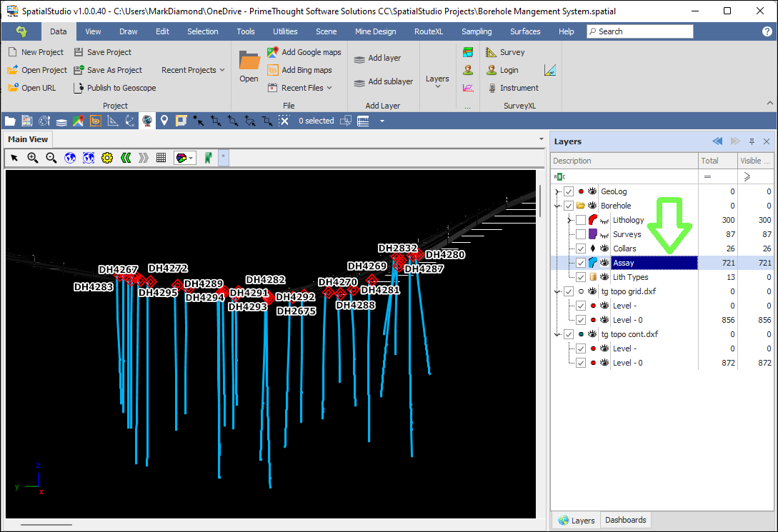
Task: Open the Mine Design ribbon tab
Action: point(375,31)
